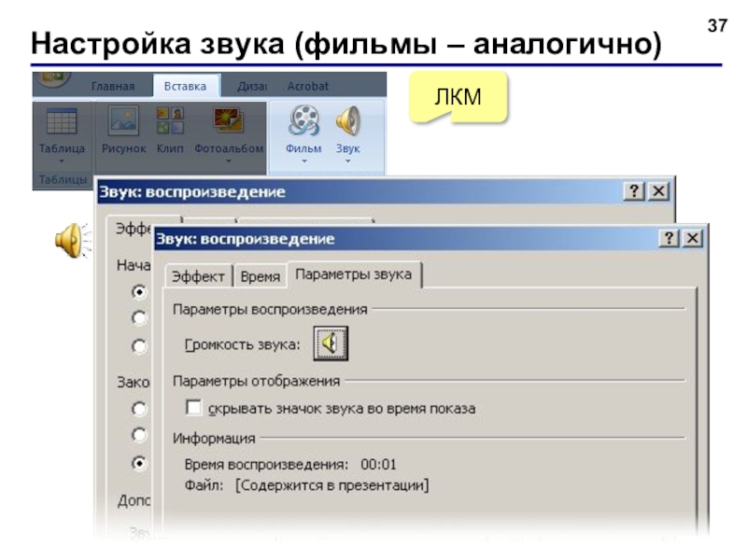The height and width of the screenshot is (560, 747).
Task: Select the speaker sound object on slide
Action: (73, 241)
